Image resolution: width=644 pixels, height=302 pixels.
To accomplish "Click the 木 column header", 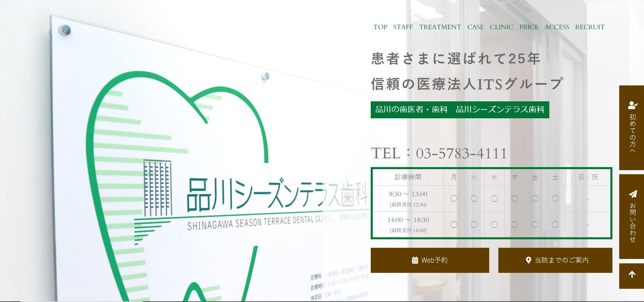I will tap(515, 177).
